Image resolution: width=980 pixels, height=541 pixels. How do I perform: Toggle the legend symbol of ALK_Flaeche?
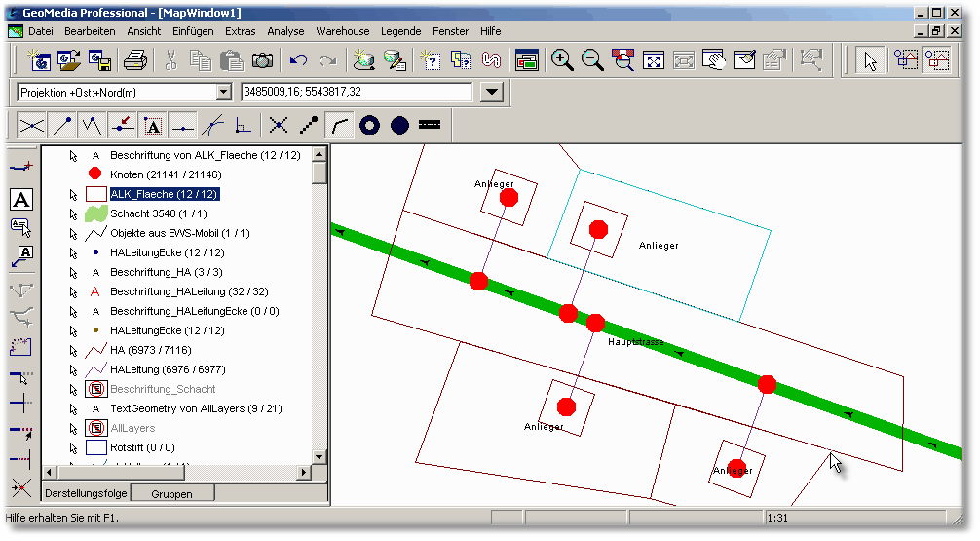click(95, 194)
